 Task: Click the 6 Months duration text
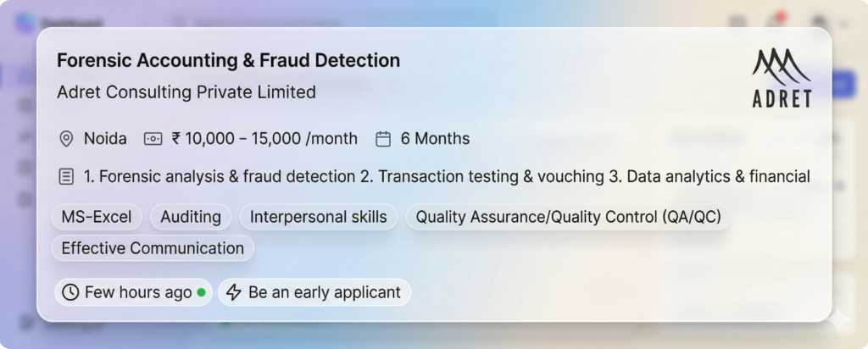[435, 139]
